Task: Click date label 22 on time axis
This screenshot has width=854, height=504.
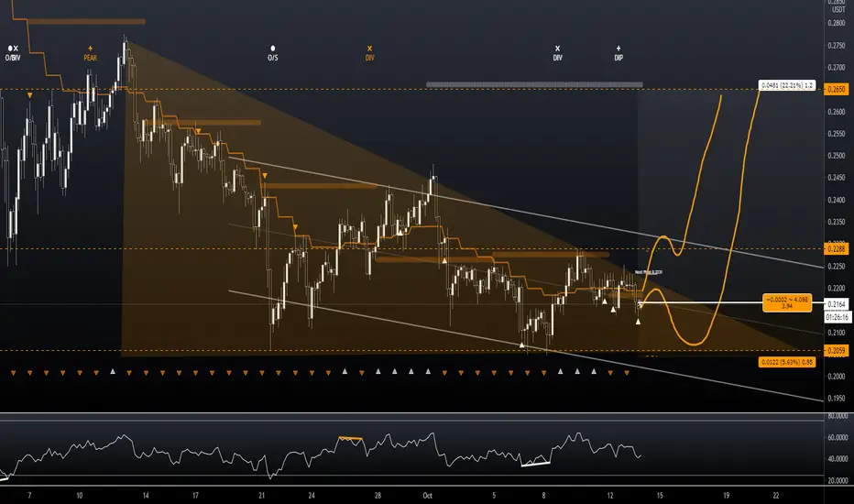Action: [x=776, y=495]
